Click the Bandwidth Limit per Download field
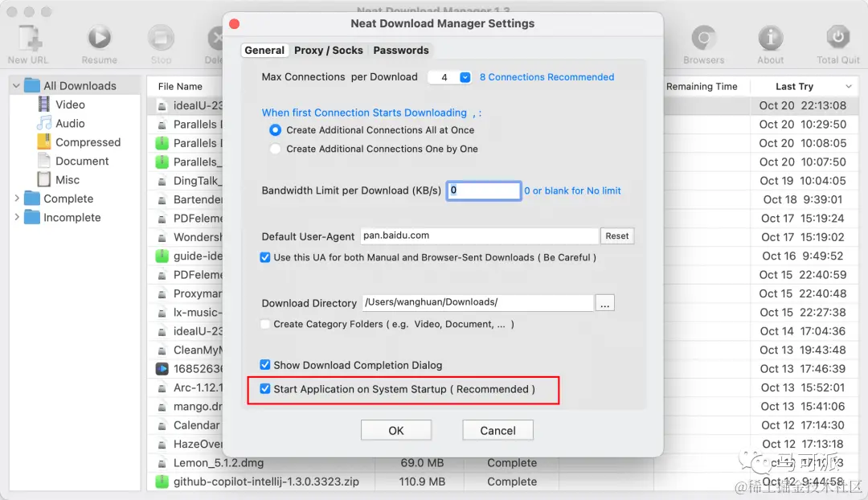 pos(484,191)
